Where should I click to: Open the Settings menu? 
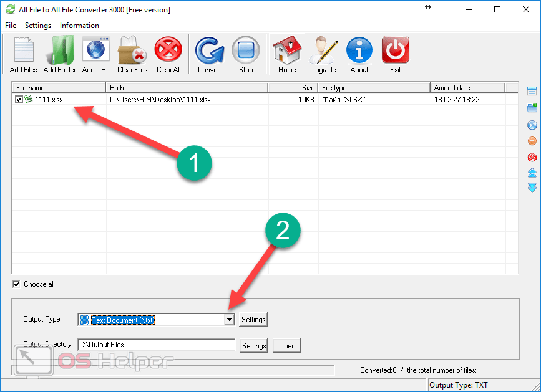38,26
